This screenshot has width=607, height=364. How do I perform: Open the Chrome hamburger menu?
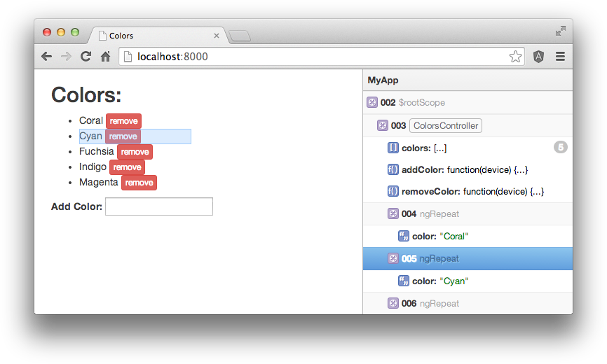click(x=560, y=57)
